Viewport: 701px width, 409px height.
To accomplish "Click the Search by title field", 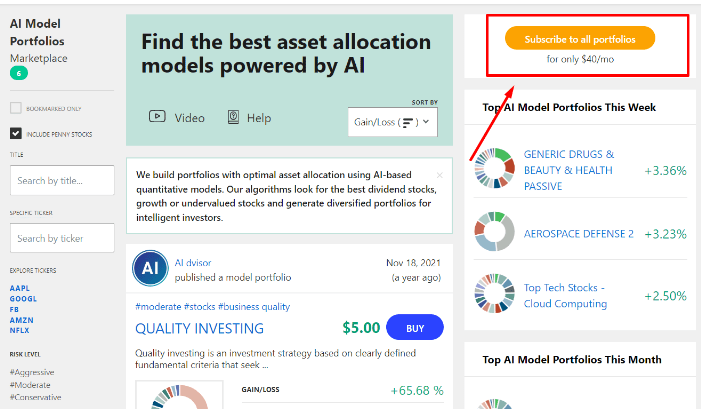I will tap(62, 181).
